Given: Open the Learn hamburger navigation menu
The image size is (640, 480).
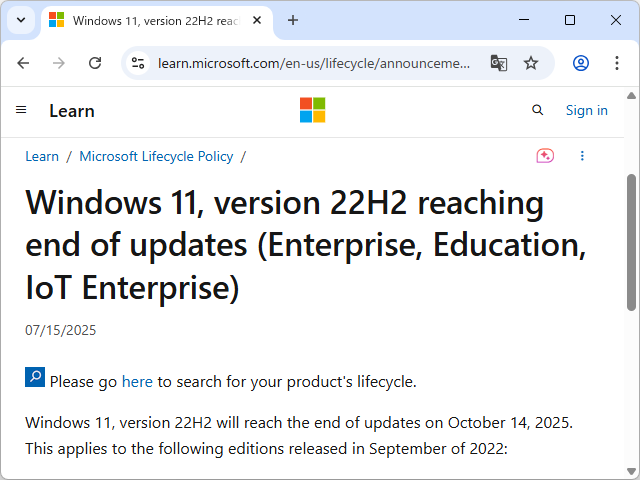Looking at the screenshot, I should [x=21, y=110].
